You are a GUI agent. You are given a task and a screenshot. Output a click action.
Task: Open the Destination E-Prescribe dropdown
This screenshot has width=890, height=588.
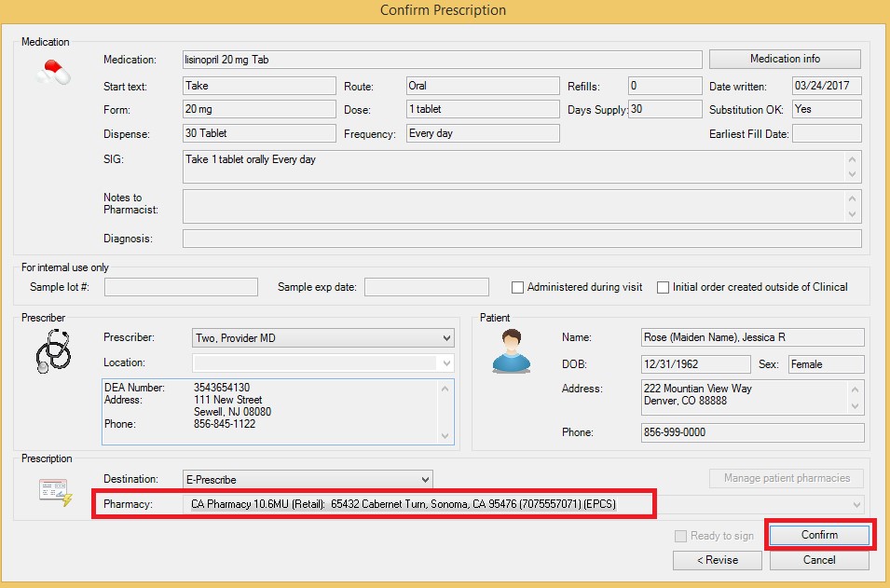(x=425, y=480)
